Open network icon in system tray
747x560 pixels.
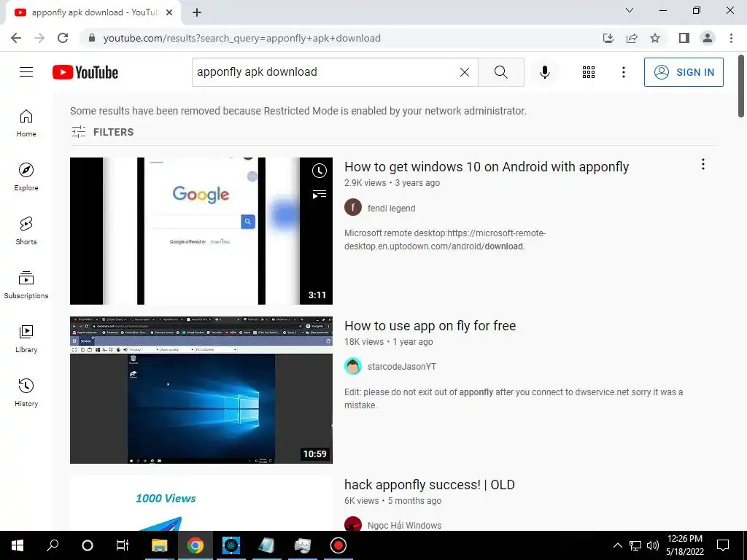coord(635,545)
